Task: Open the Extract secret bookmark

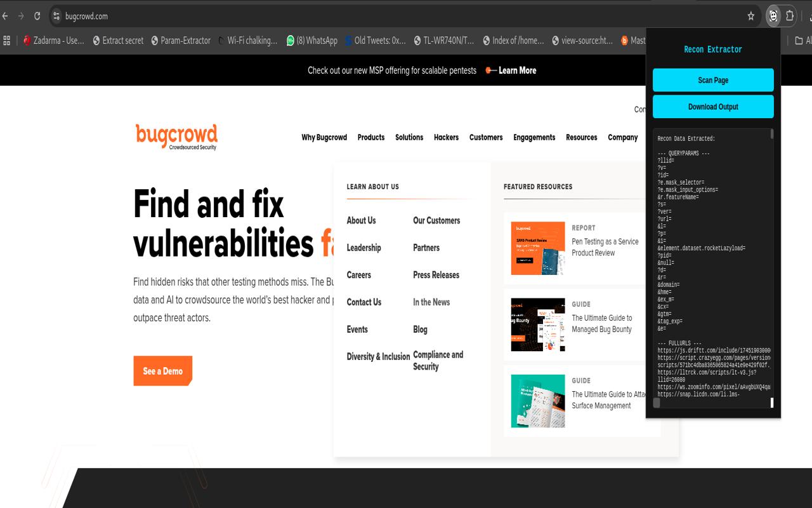Action: point(118,41)
